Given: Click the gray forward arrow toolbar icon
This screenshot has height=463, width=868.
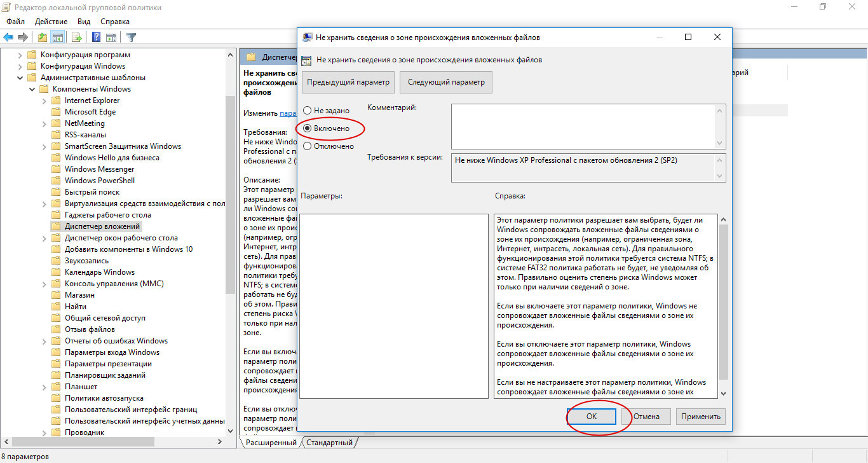Looking at the screenshot, I should (x=23, y=37).
